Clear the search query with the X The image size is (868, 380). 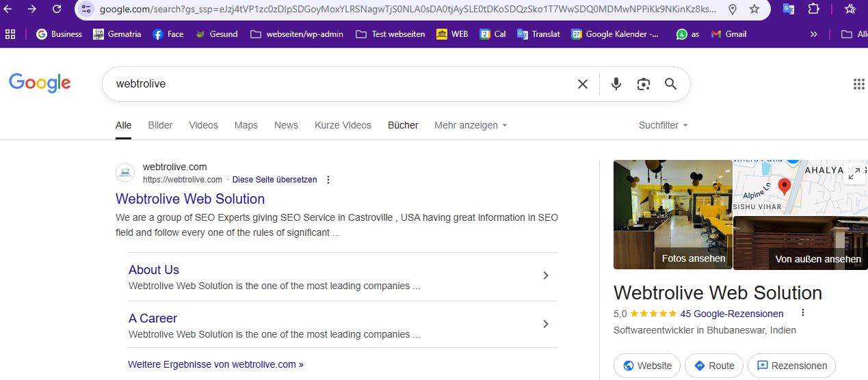pyautogui.click(x=583, y=84)
